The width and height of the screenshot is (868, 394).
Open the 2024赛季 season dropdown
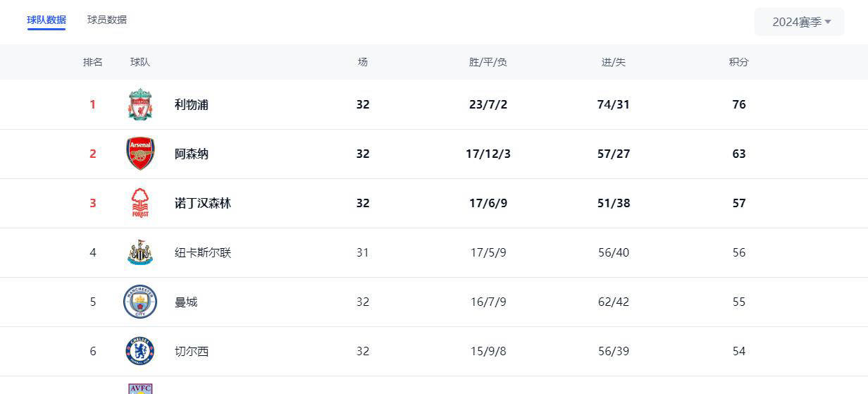(801, 22)
